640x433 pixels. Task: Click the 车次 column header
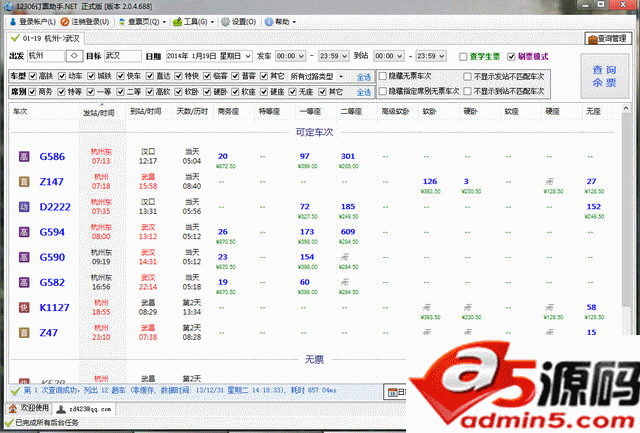(x=20, y=111)
